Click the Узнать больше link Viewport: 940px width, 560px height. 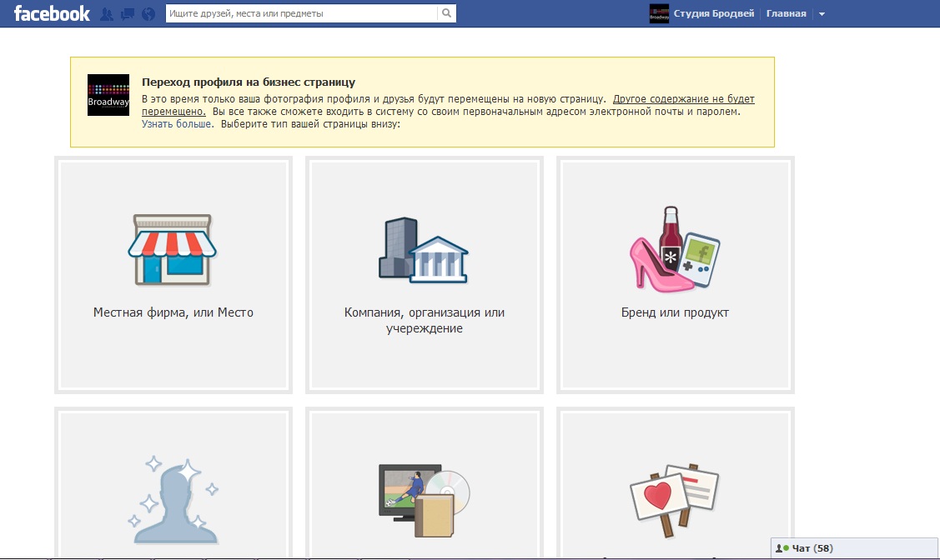tap(176, 124)
